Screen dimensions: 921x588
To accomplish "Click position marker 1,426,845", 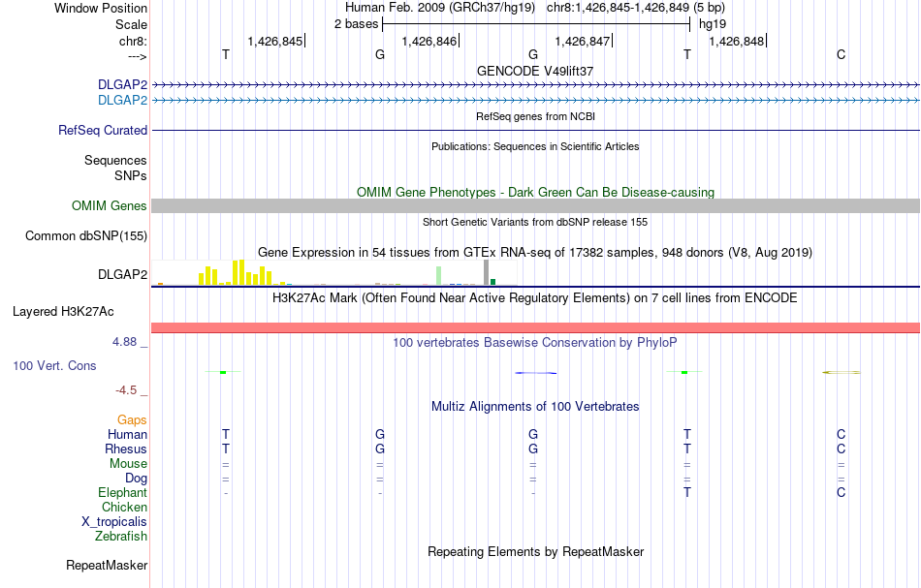I will [275, 41].
